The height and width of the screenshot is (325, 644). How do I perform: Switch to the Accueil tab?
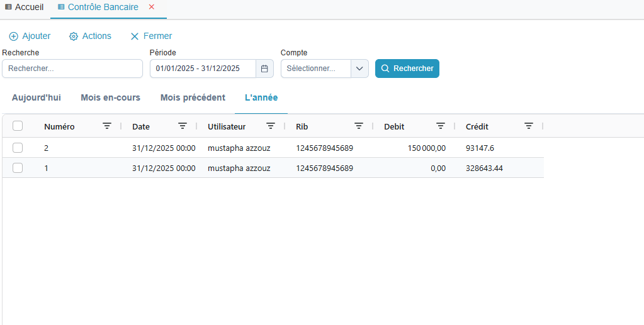(24, 7)
